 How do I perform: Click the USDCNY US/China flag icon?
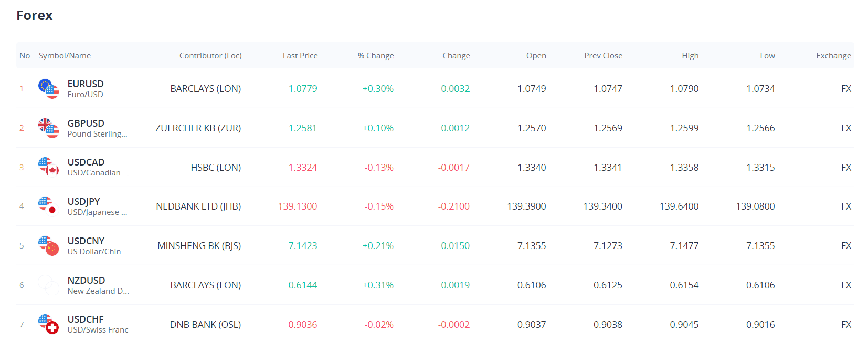point(48,246)
